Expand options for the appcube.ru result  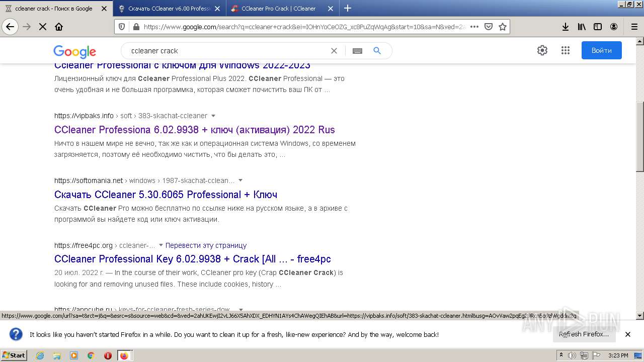click(x=240, y=310)
